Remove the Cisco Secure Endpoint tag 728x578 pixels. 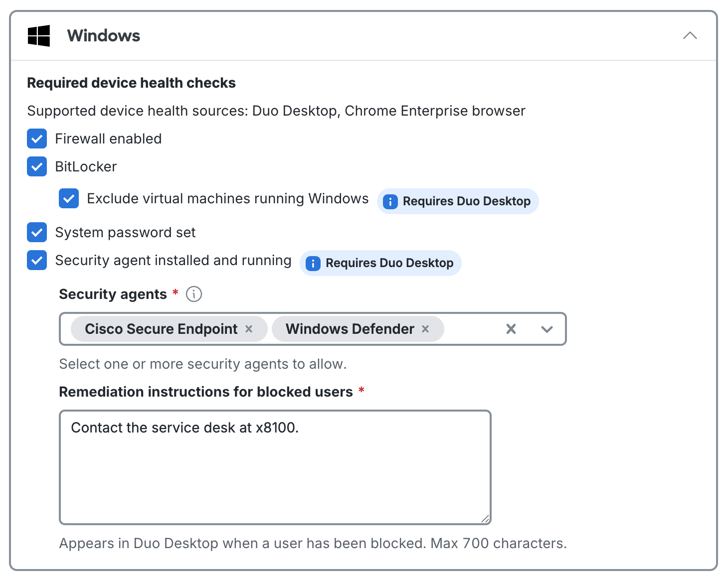(x=249, y=329)
